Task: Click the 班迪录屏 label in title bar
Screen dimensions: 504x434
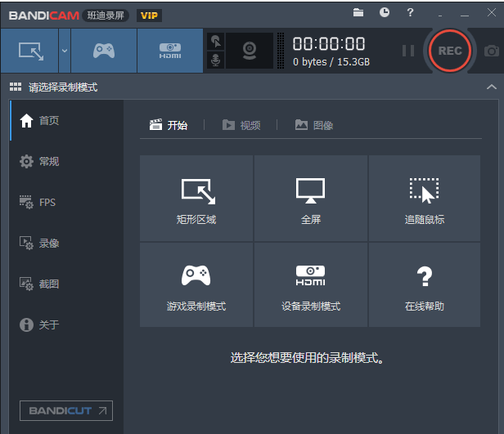Action: pos(106,16)
